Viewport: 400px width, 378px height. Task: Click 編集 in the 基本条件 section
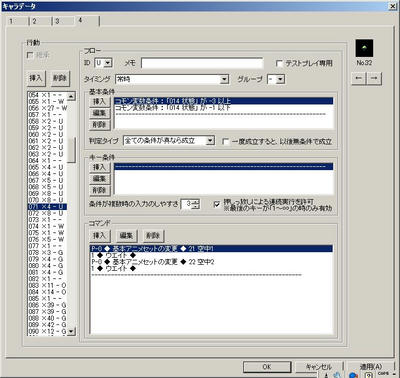click(99, 113)
